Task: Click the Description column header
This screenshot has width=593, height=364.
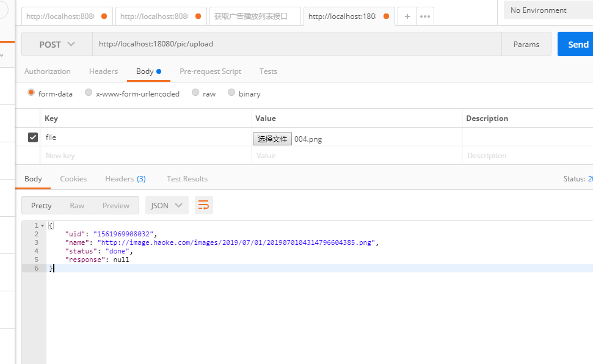Action: 487,118
